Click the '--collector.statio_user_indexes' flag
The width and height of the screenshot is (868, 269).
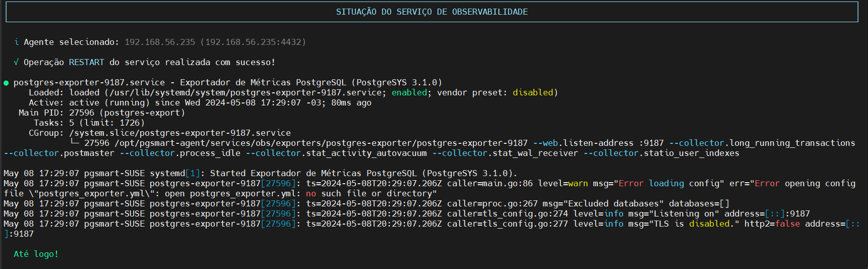click(661, 153)
